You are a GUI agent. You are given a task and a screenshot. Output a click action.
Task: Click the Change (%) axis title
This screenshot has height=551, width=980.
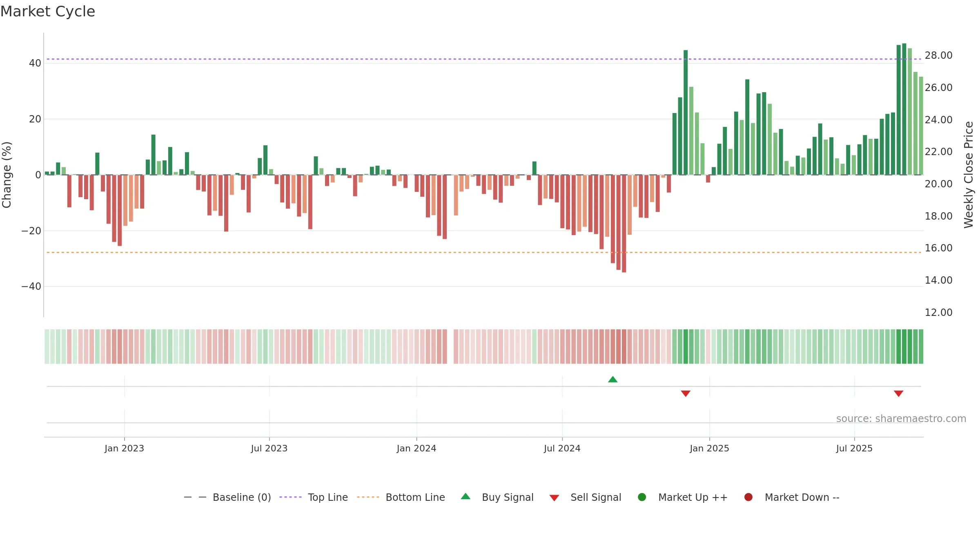click(x=7, y=175)
